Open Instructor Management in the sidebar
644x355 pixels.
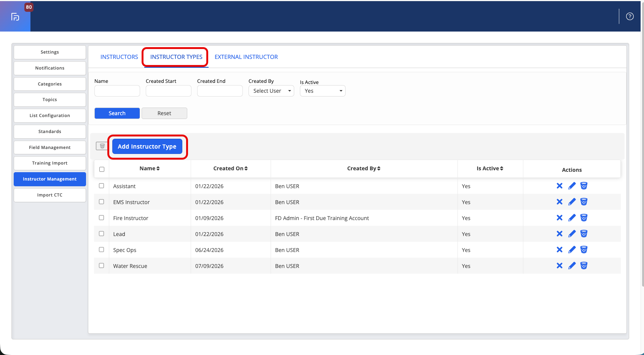tap(50, 179)
